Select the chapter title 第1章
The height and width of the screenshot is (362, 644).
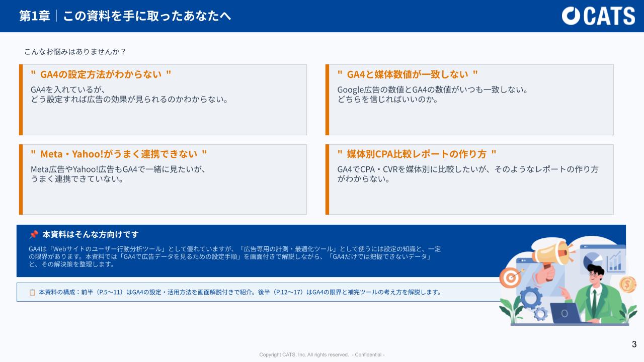pyautogui.click(x=35, y=16)
